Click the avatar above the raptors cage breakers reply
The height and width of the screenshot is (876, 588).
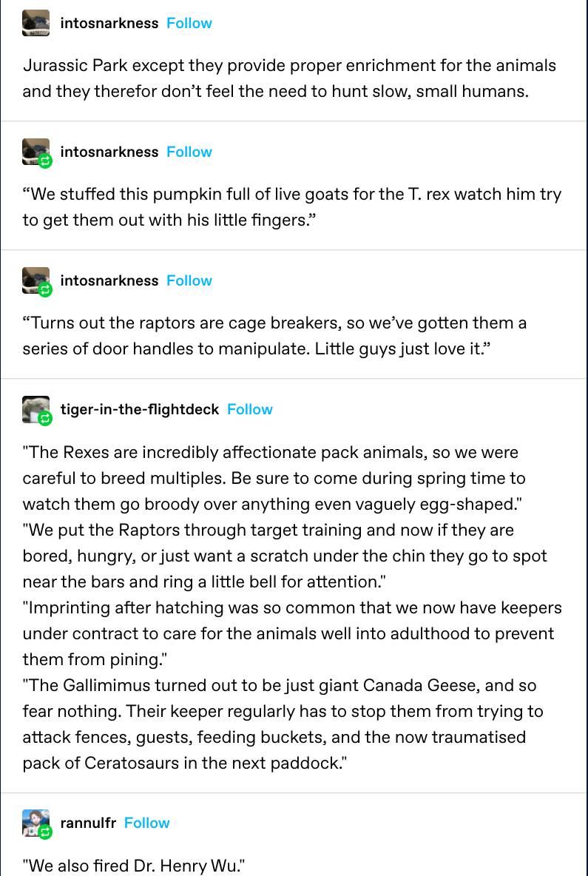coord(35,279)
